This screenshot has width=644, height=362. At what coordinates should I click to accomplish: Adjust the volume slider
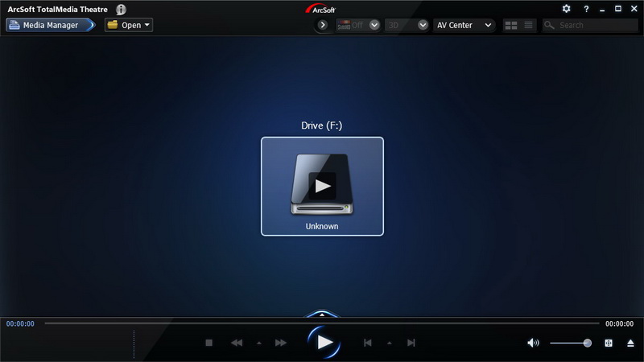571,343
